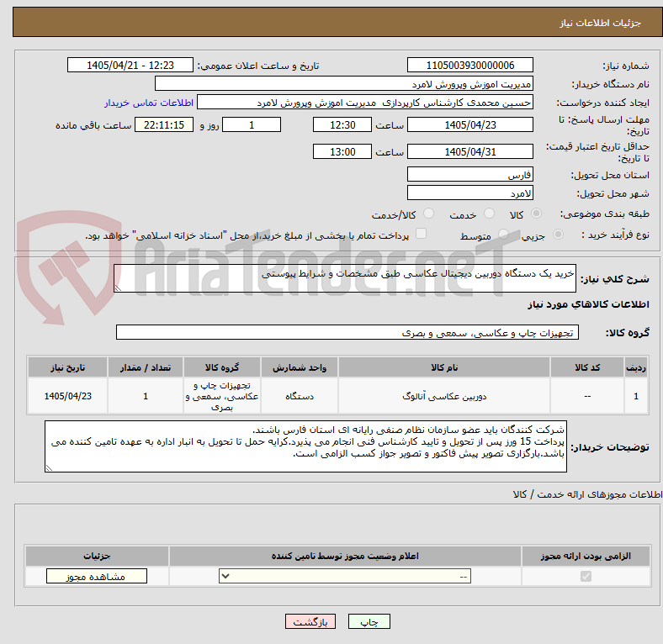Click the goods group field

pos(347,333)
